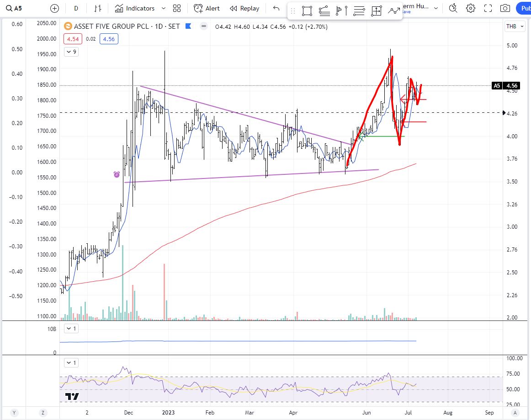Create a new Alert
Screen dimensions: 531x420
(207, 9)
